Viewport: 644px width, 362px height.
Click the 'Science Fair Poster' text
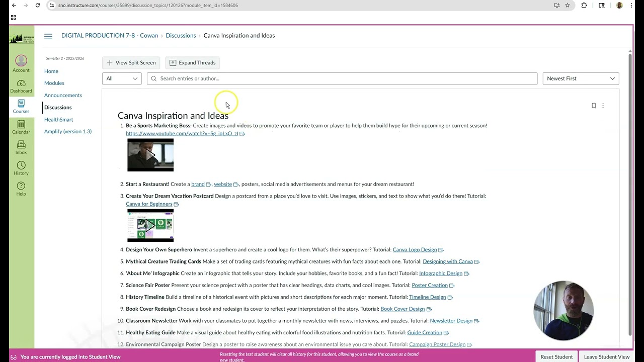[x=148, y=285]
